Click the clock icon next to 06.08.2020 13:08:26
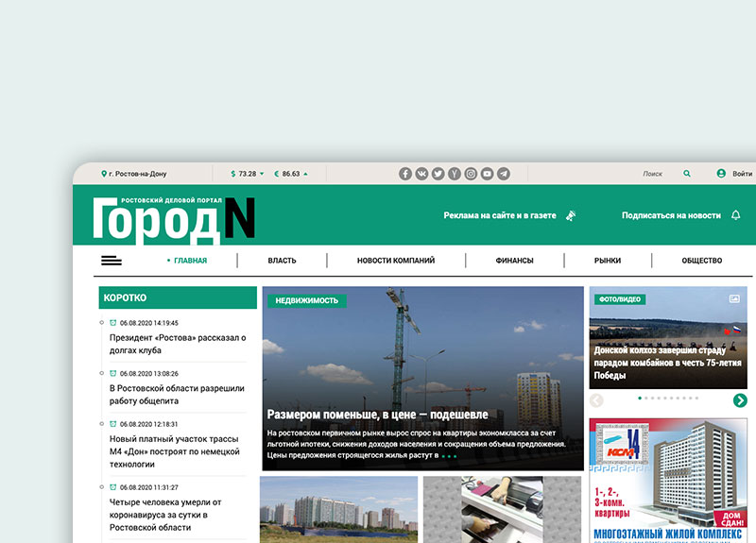The height and width of the screenshot is (543, 756). 113,373
